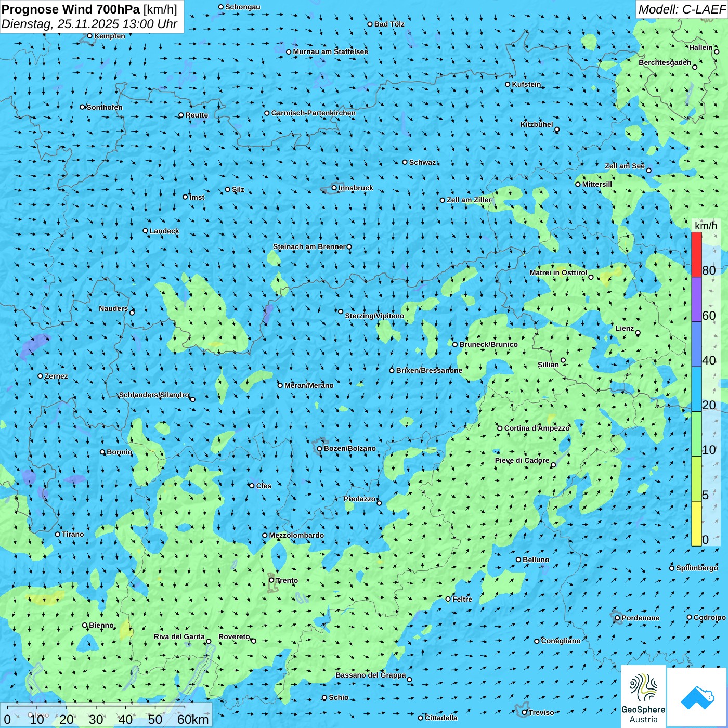Click the Trento location marker
The image size is (728, 728).
coord(271,580)
